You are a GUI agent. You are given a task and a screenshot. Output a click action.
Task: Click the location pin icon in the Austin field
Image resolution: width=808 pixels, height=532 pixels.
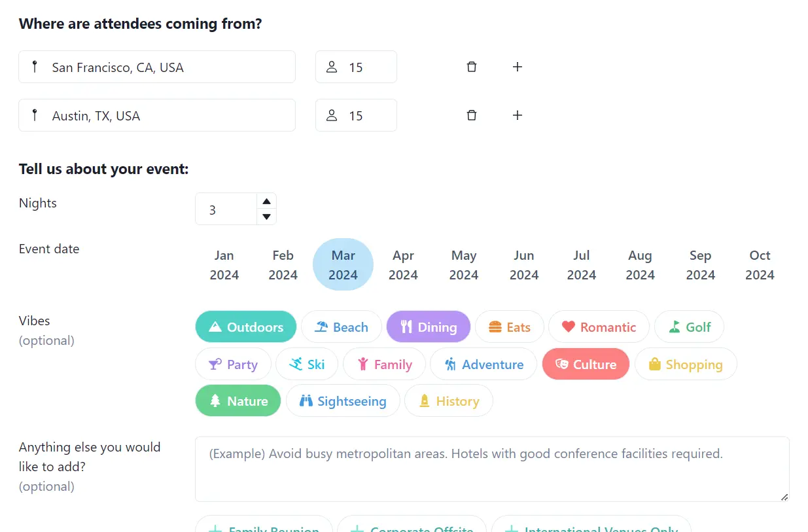(35, 115)
